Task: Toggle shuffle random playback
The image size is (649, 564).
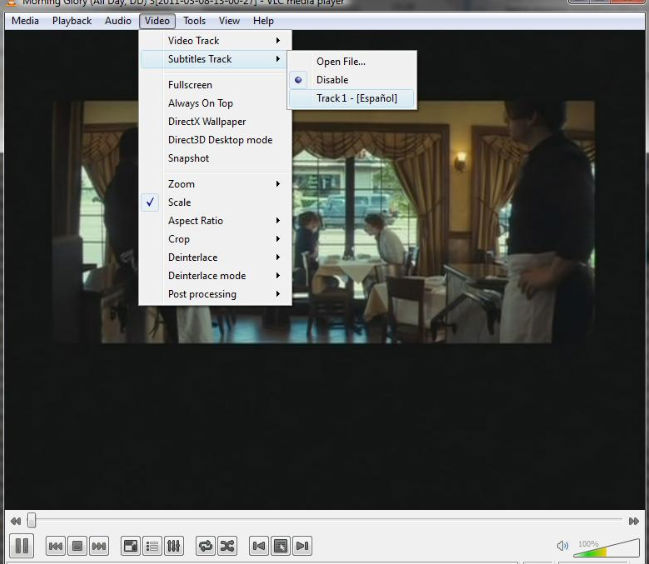Action: coord(227,546)
